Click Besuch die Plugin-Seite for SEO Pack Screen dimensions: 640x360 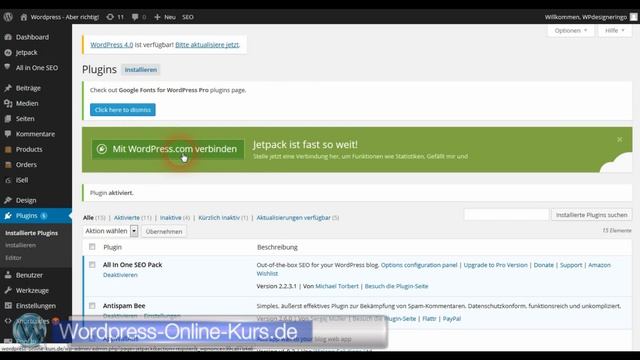point(396,287)
